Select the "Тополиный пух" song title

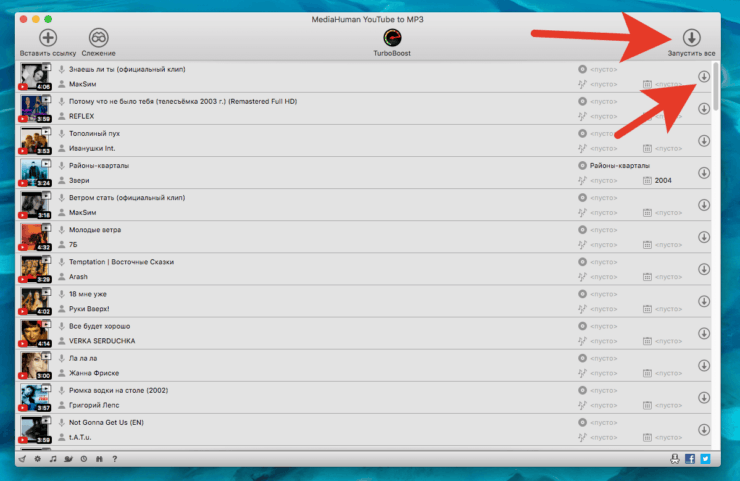pyautogui.click(x=96, y=133)
